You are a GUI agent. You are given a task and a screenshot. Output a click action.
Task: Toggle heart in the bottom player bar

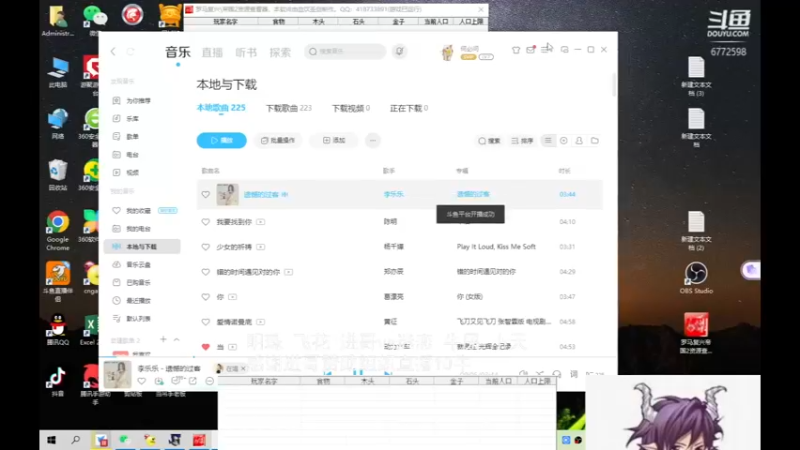coord(141,381)
